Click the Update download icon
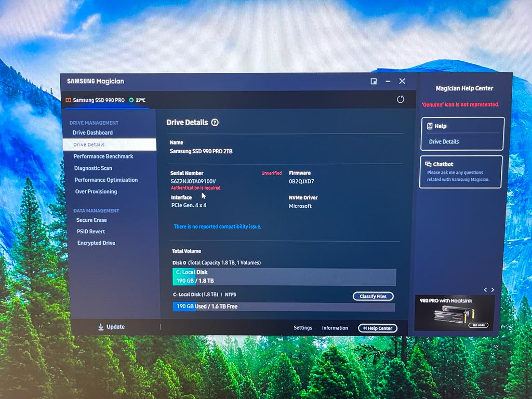 (x=101, y=327)
